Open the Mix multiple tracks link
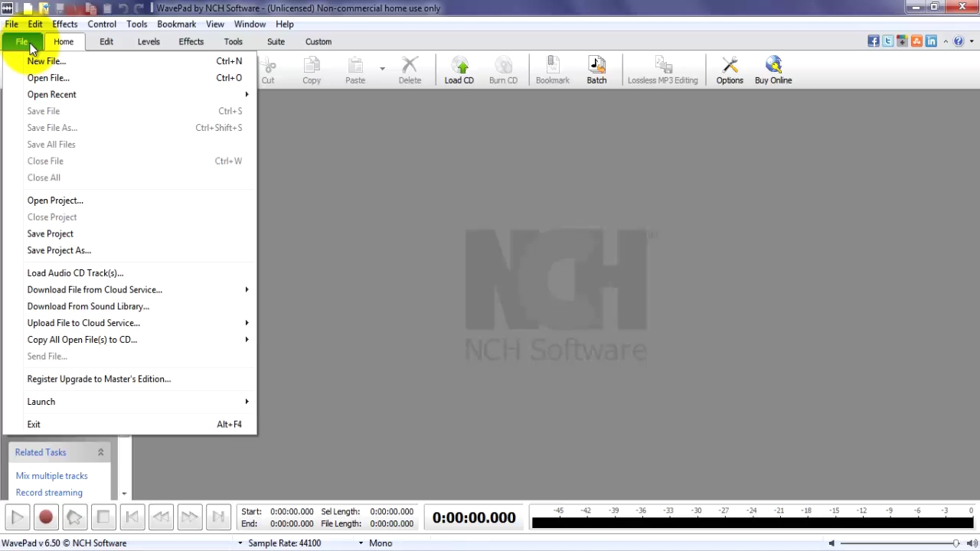This screenshot has width=980, height=551. coord(52,476)
